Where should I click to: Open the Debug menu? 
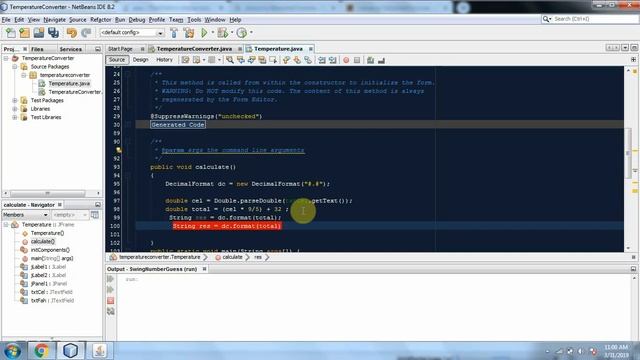pyautogui.click(x=137, y=20)
